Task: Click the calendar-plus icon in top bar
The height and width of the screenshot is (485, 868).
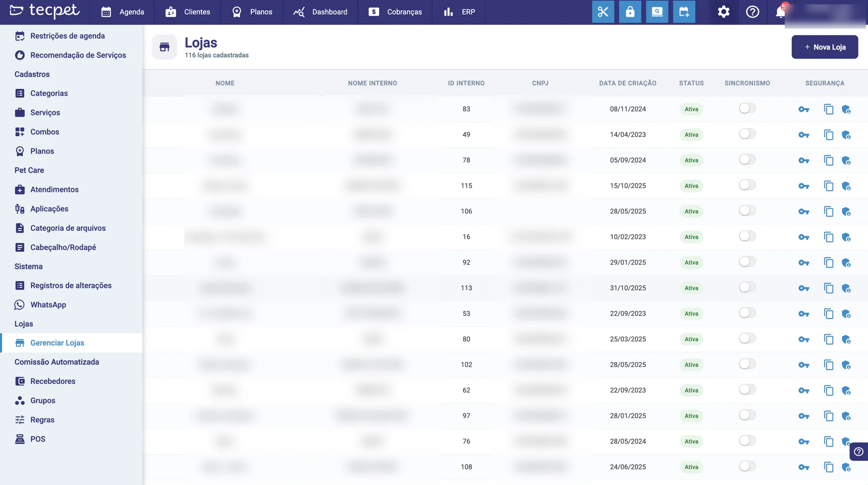Action: 684,12
